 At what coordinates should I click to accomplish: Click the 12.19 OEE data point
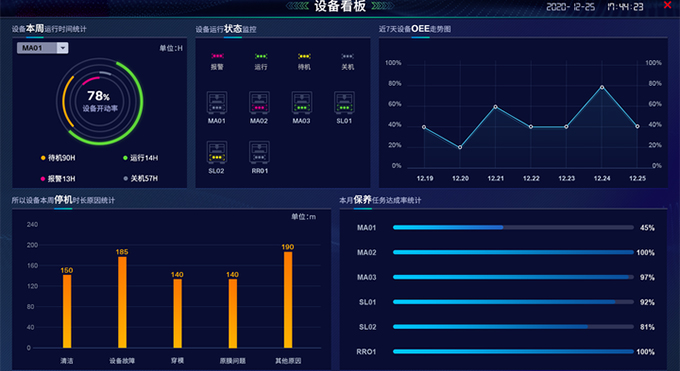(424, 127)
